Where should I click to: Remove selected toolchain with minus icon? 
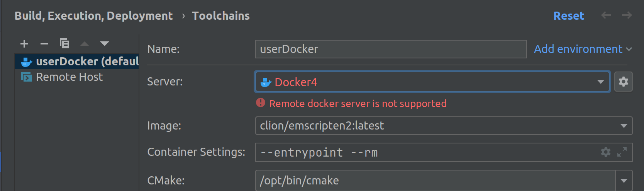(44, 44)
